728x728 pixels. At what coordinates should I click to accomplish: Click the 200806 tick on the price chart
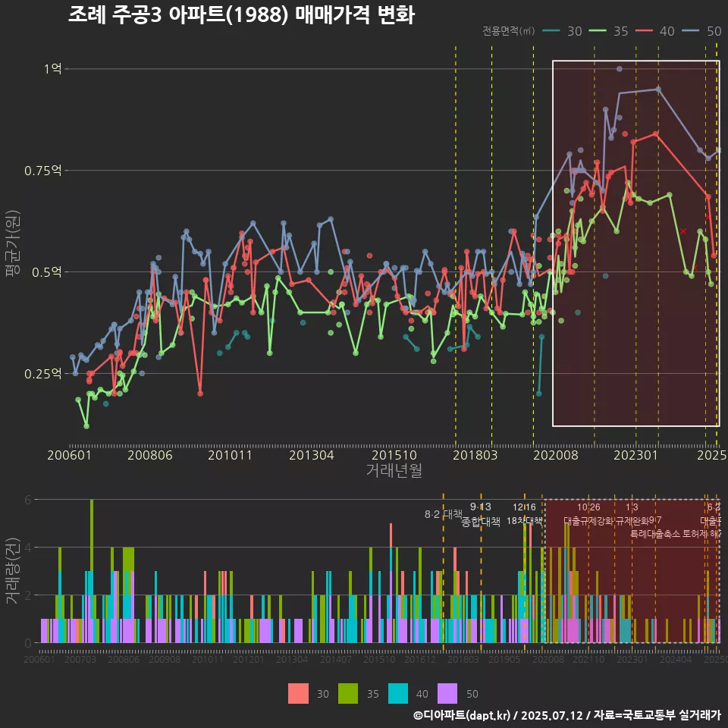coord(150,455)
